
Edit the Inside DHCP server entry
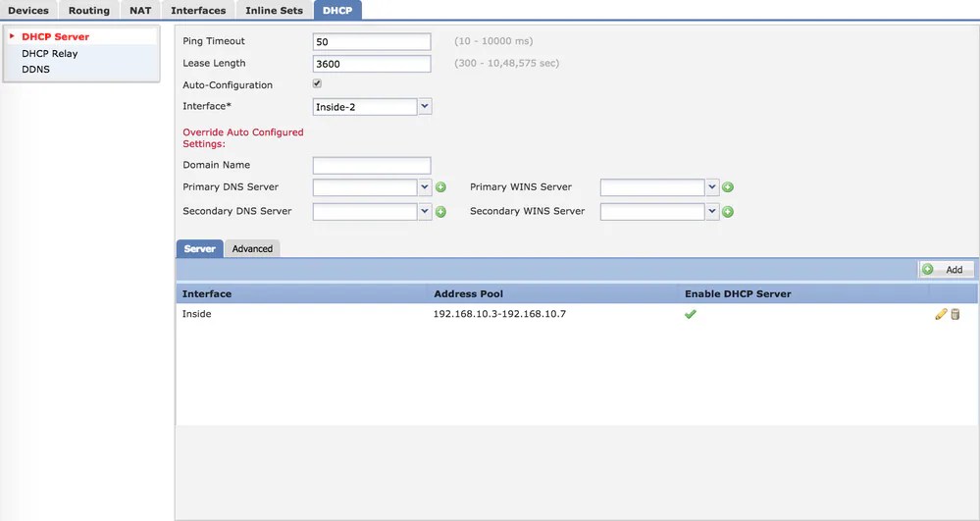pos(941,314)
